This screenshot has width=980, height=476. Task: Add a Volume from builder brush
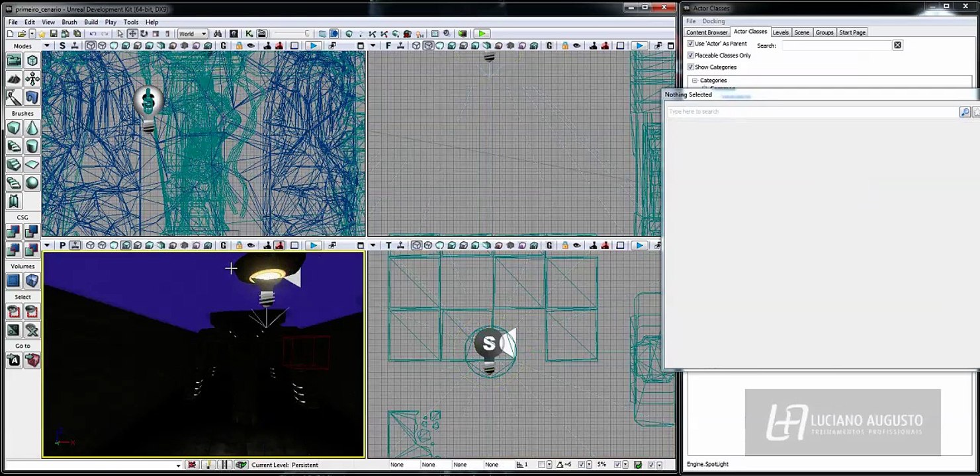[x=32, y=281]
